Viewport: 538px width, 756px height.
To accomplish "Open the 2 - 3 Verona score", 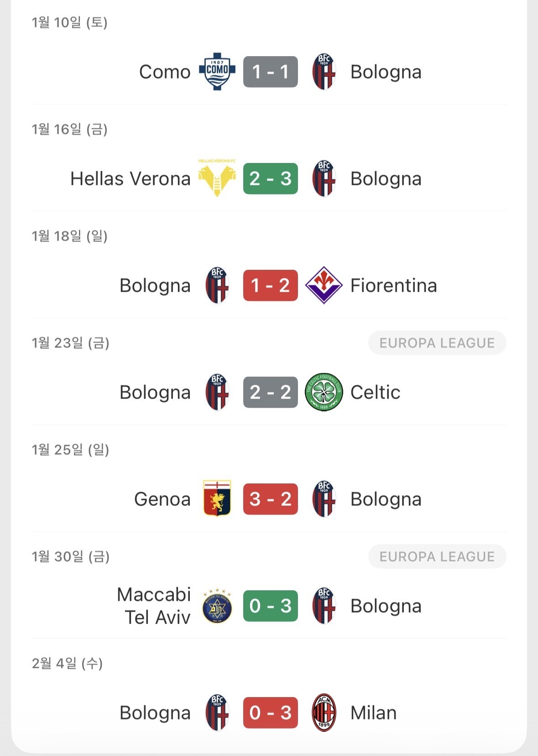I will click(x=271, y=178).
